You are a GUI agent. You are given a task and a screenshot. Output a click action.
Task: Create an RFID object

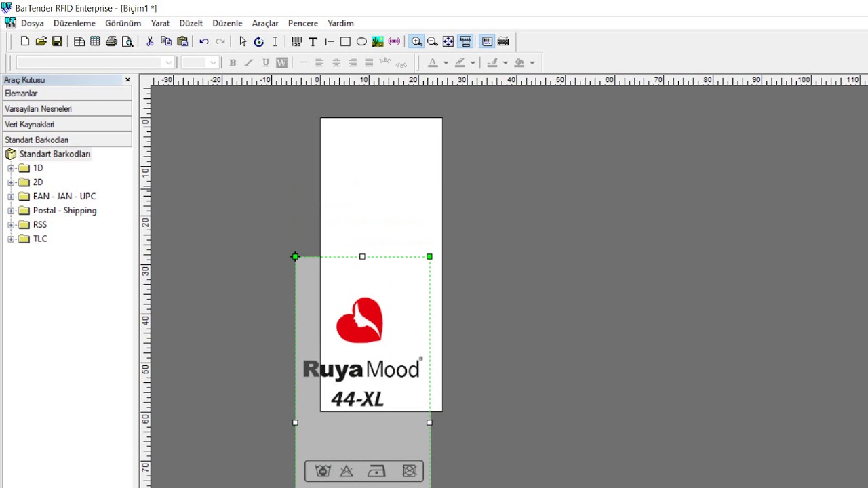click(x=394, y=41)
